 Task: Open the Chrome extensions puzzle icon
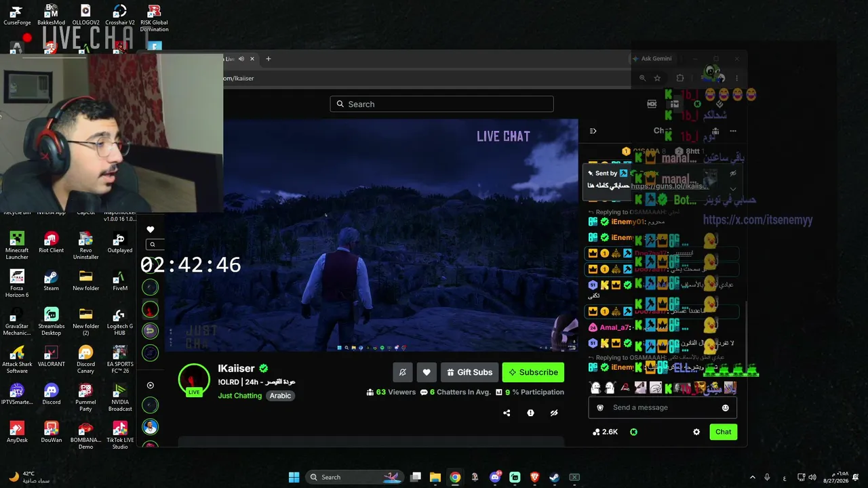click(680, 78)
